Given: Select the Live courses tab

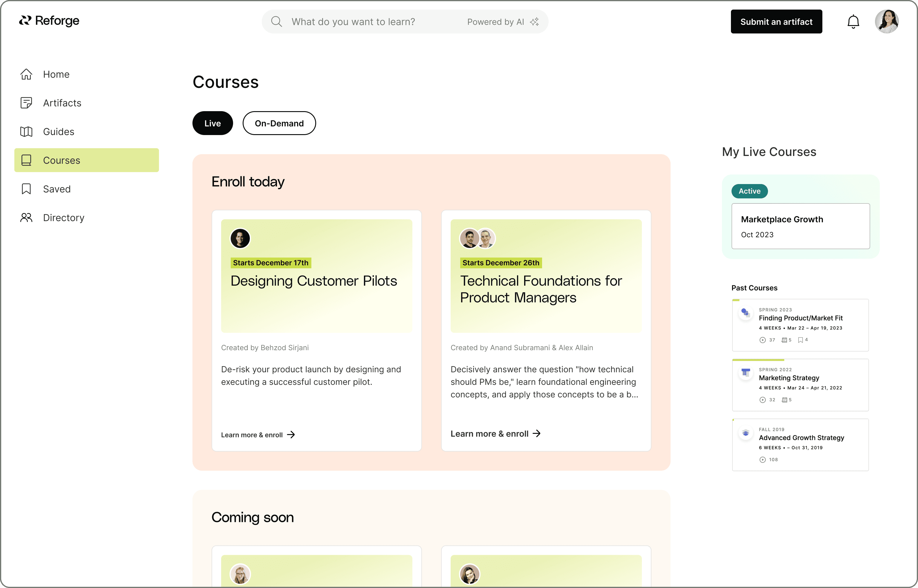Looking at the screenshot, I should (212, 123).
